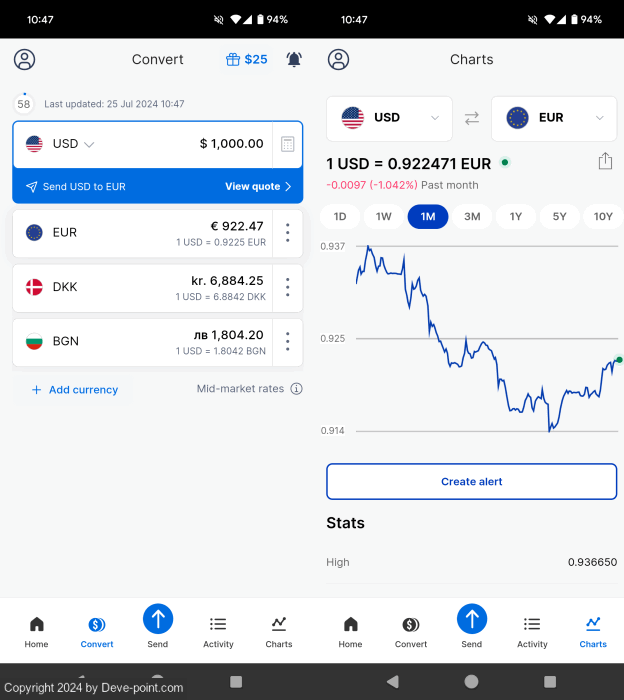The image size is (624, 700).
Task: Select the 1W chart range
Action: pos(384,217)
